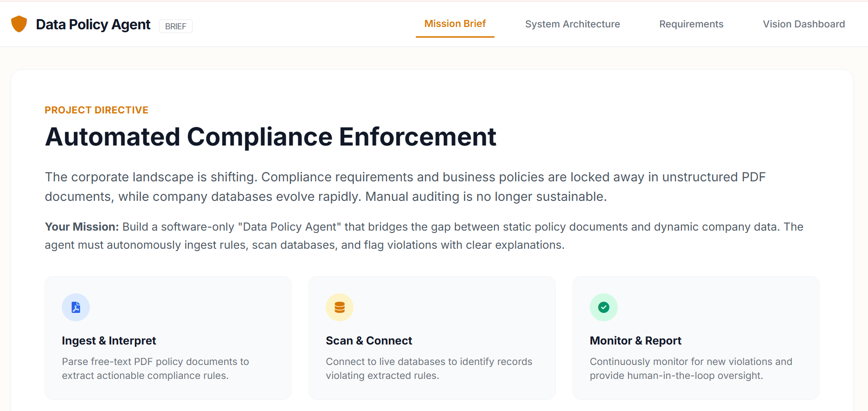
Task: Click the green checkmark circle icon
Action: click(x=604, y=307)
